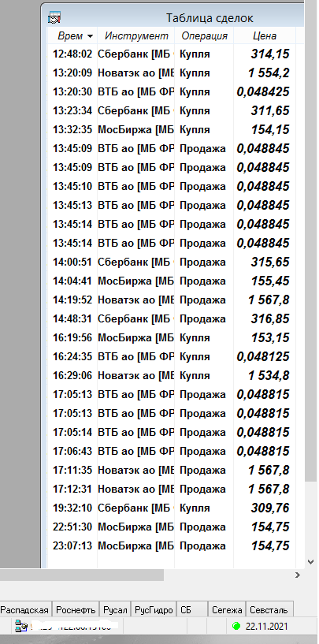This screenshot has width=319, height=644.
Task: Open the Роснефть tab
Action: pos(76,610)
